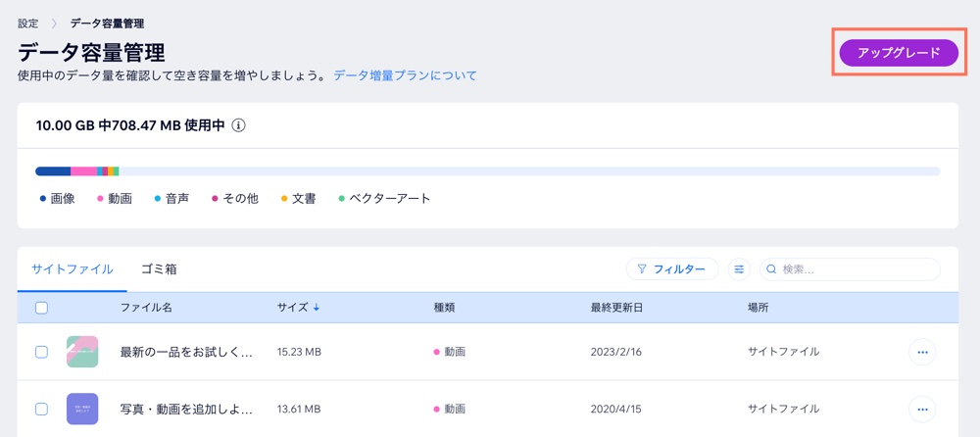Click the funnel icon on フィルター button
Image resolution: width=980 pixels, height=437 pixels.
pyautogui.click(x=642, y=269)
